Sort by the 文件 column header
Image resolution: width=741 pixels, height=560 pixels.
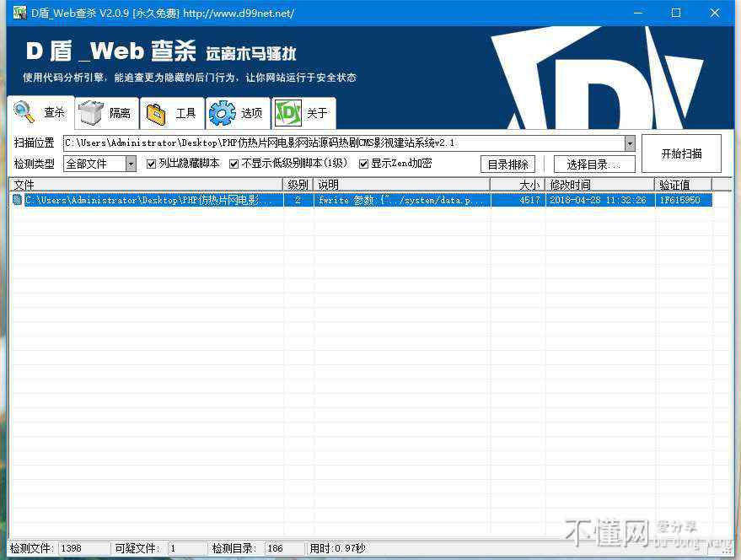[146, 185]
